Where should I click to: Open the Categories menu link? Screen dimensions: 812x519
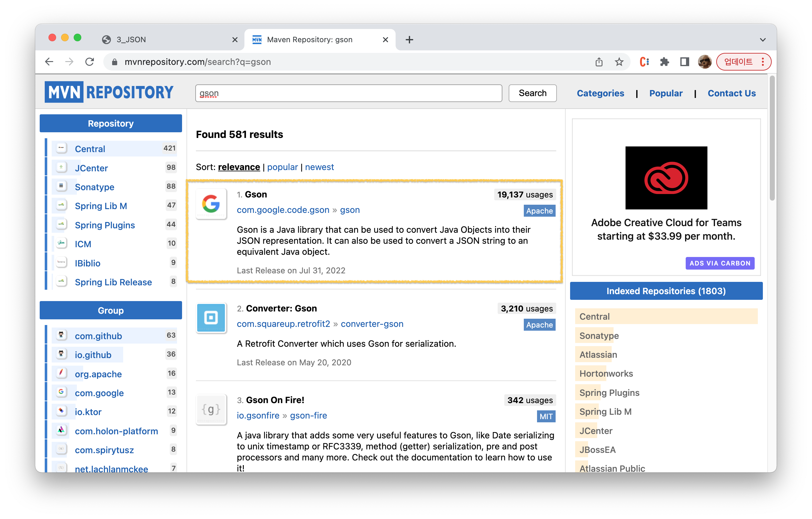point(600,93)
